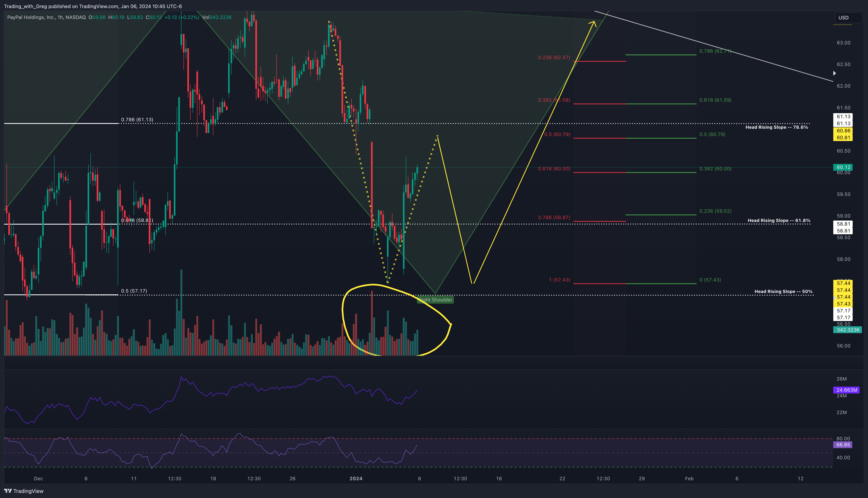This screenshot has height=498, width=868.
Task: Click the small arrow marker near 62.50
Action: click(834, 73)
